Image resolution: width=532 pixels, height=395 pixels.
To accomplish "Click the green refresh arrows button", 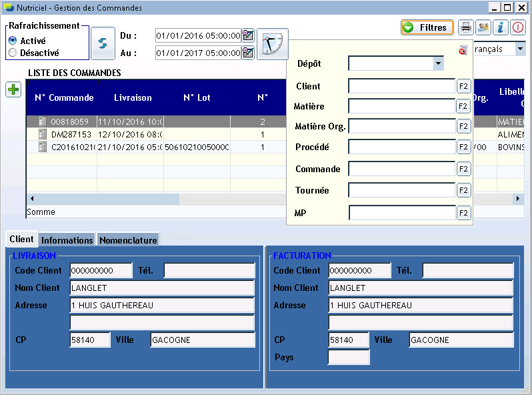I will click(103, 43).
